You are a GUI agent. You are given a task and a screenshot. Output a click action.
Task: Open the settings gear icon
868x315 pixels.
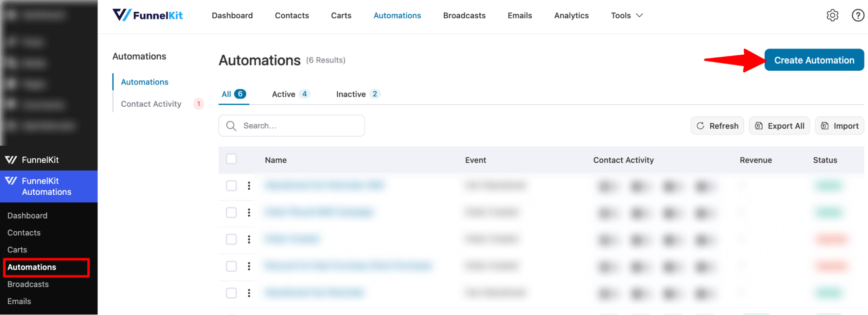pos(832,15)
